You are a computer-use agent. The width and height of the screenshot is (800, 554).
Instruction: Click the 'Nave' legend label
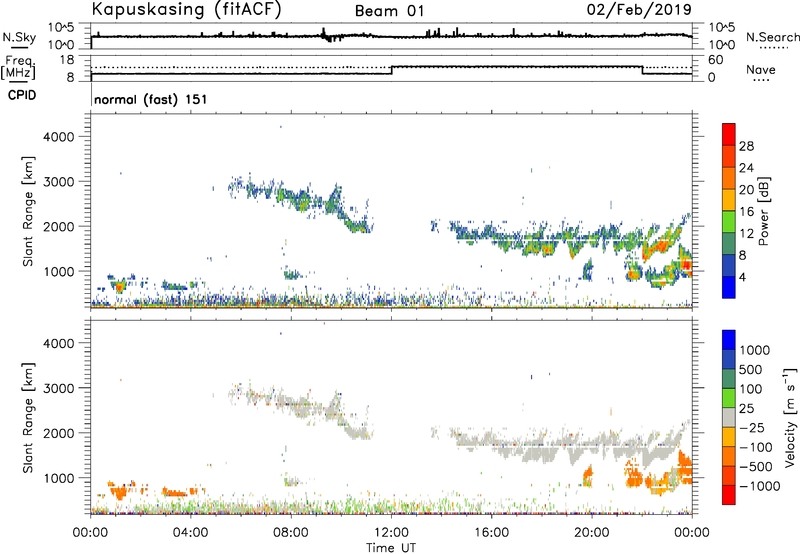tap(760, 69)
